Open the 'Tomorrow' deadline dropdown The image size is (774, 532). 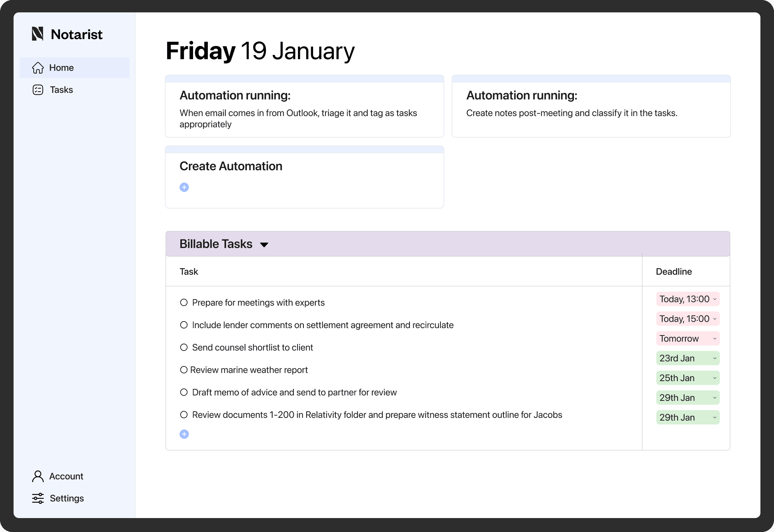(x=688, y=339)
